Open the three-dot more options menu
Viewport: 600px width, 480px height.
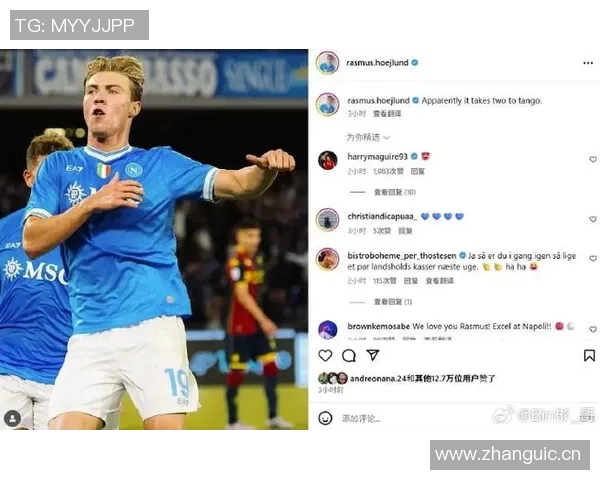tap(588, 63)
